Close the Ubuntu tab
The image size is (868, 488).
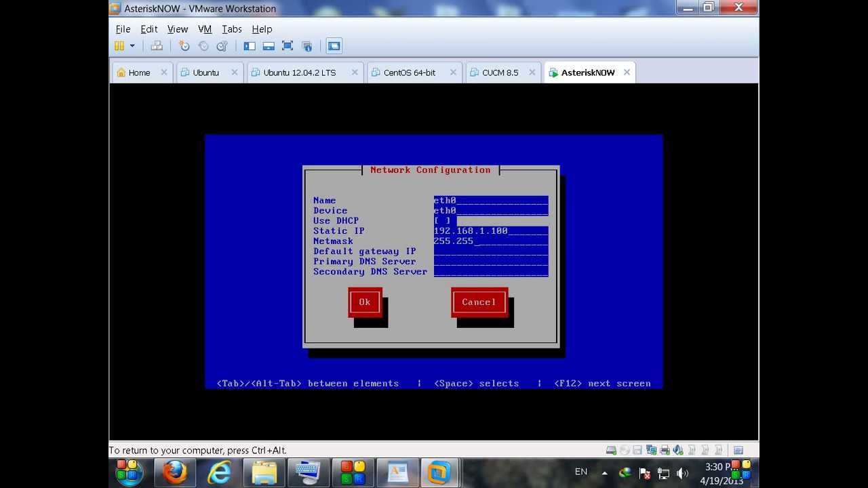(x=235, y=73)
